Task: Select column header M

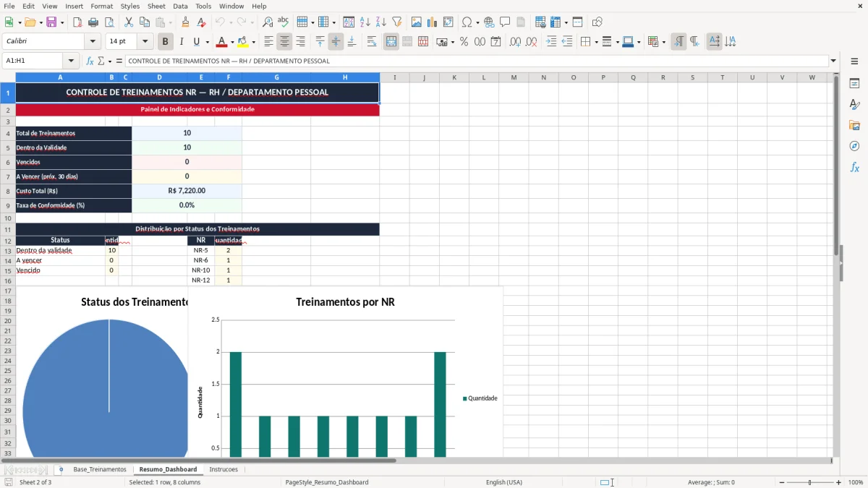Action: click(x=514, y=77)
